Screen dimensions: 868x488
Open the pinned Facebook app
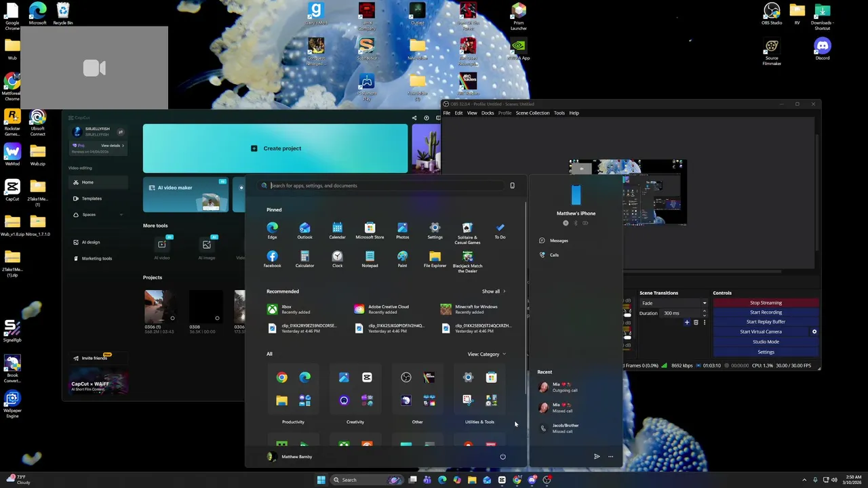(272, 259)
